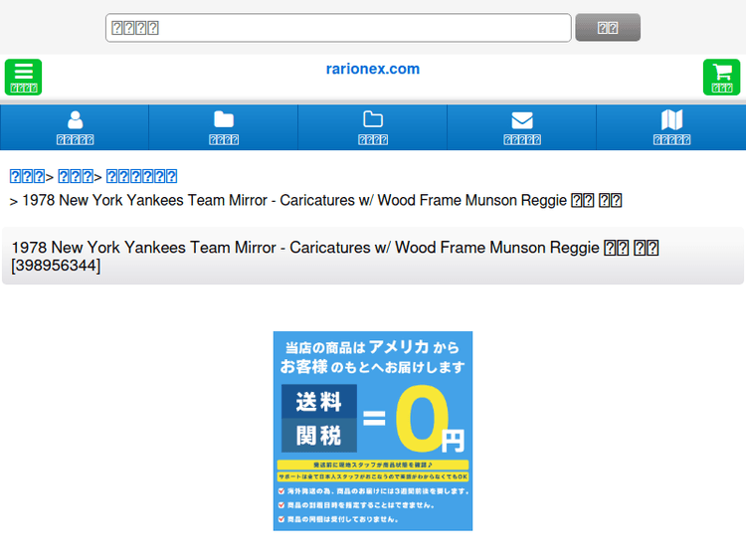
Task: Click the person account icon in navigation
Action: (x=75, y=119)
